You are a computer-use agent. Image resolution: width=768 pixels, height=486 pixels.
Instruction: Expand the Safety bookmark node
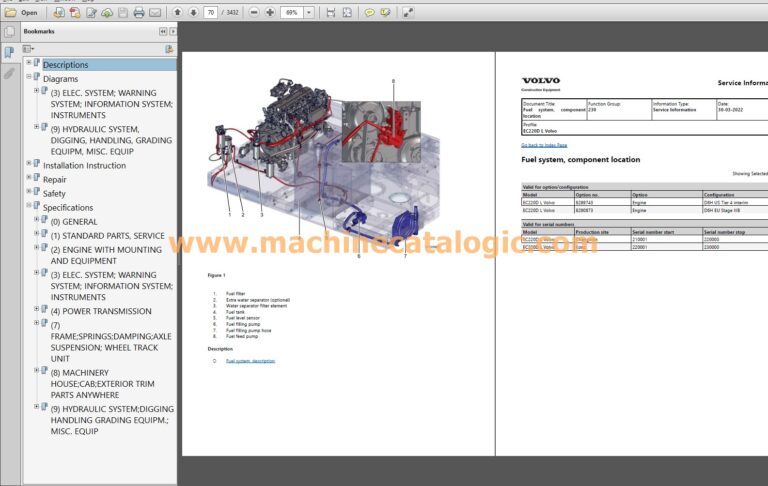click(x=29, y=191)
